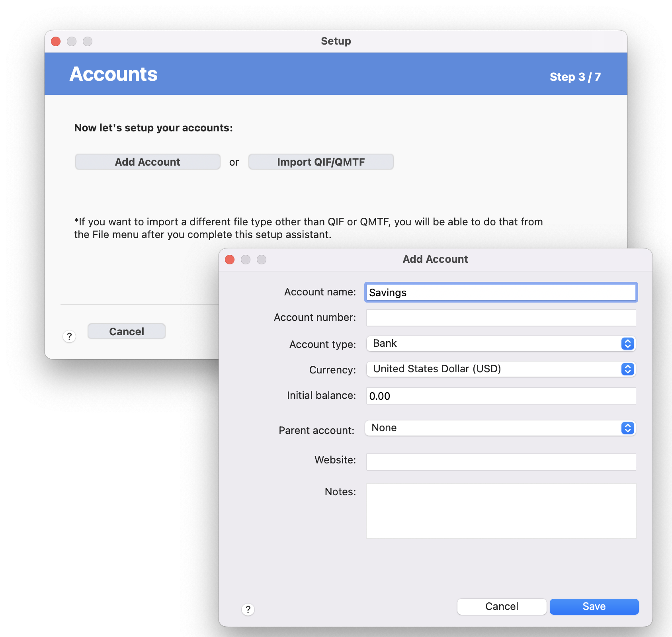Click the Initial balance field
Viewport: 672px width, 637px height.
[x=501, y=396]
